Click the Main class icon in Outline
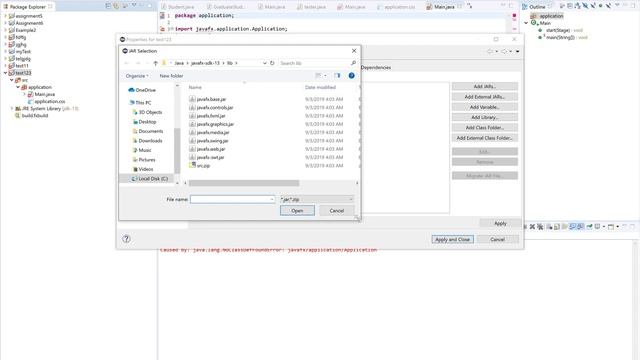The image size is (640, 360). 533,23
